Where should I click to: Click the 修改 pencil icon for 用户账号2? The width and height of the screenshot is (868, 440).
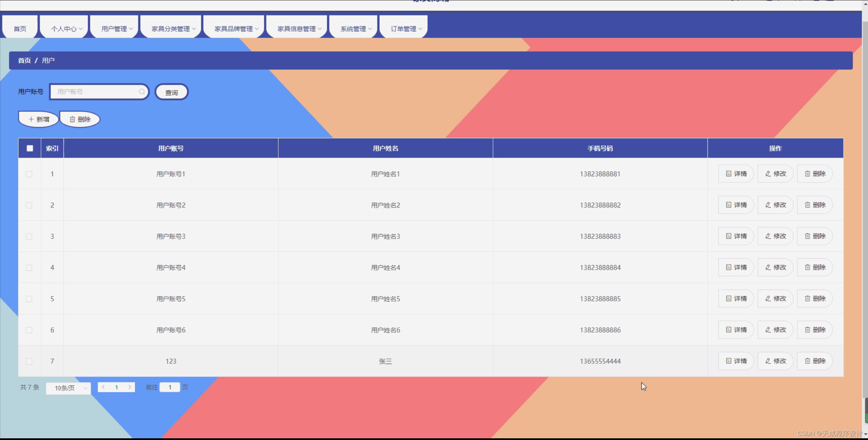(x=768, y=205)
